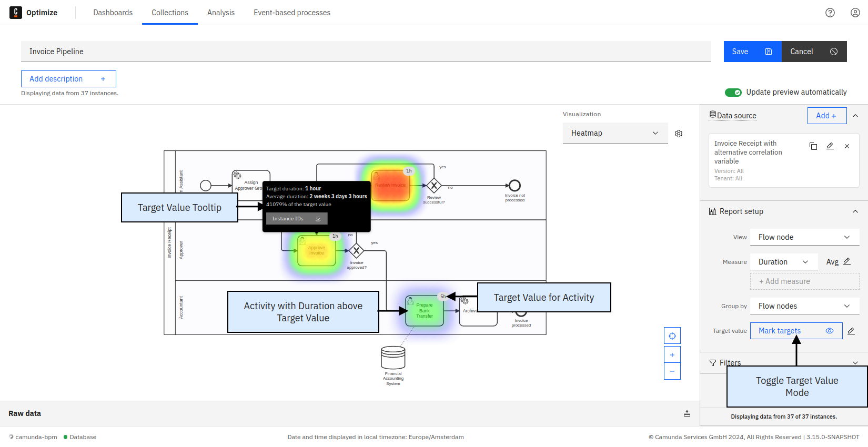
Task: Open the user profile icon
Action: [855, 13]
